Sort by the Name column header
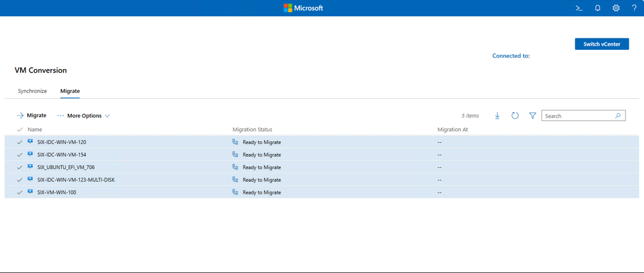 click(35, 130)
